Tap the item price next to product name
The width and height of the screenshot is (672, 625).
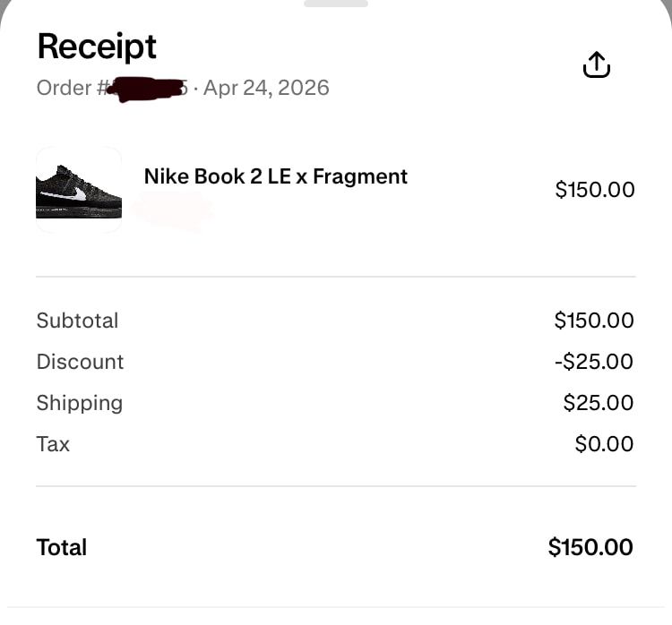(595, 190)
